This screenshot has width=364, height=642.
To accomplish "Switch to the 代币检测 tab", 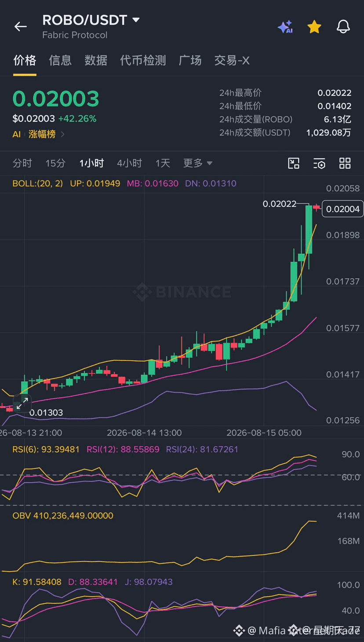I will tap(143, 60).
